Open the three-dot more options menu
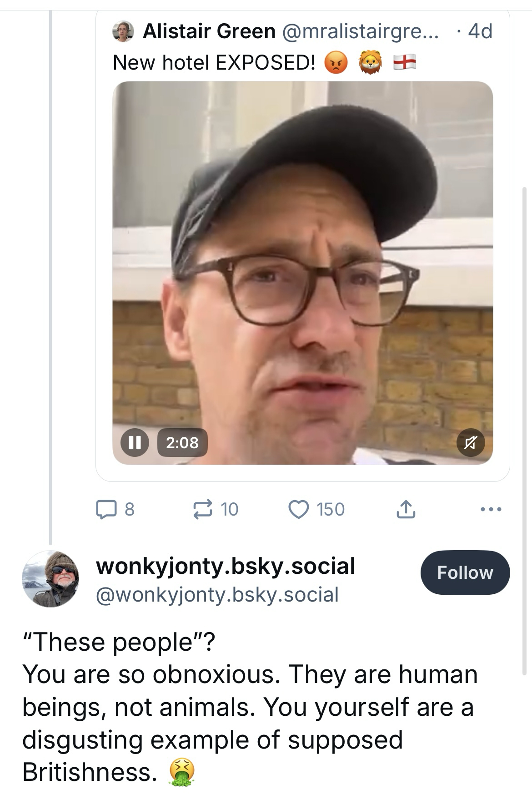 pos(491,509)
